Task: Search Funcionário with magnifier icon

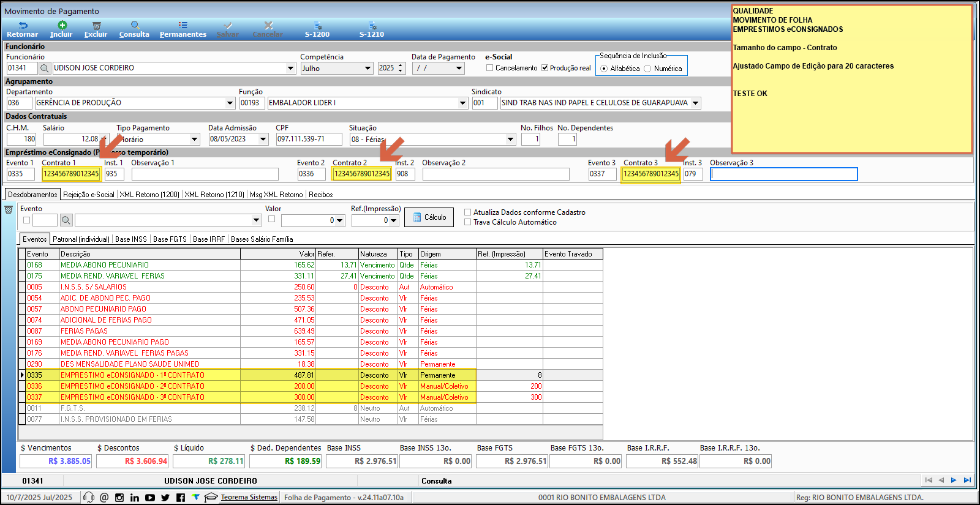Action: click(45, 68)
